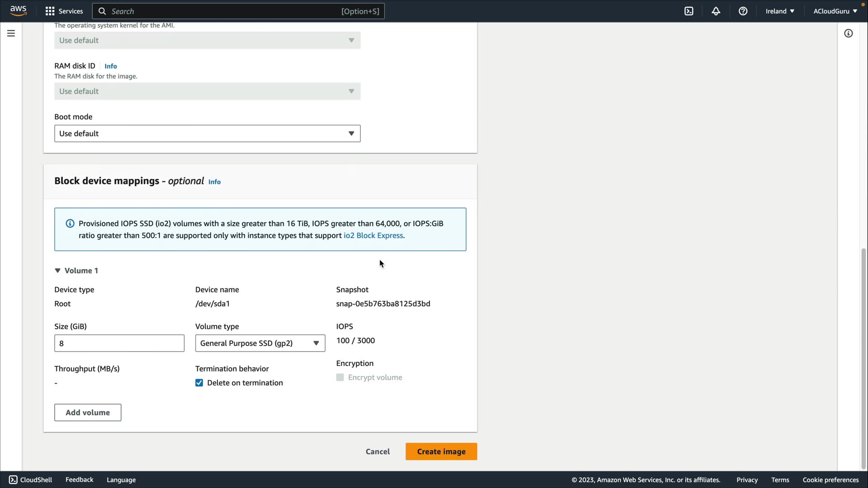The width and height of the screenshot is (868, 488).
Task: Open the Boot mode dropdown
Action: 207,133
